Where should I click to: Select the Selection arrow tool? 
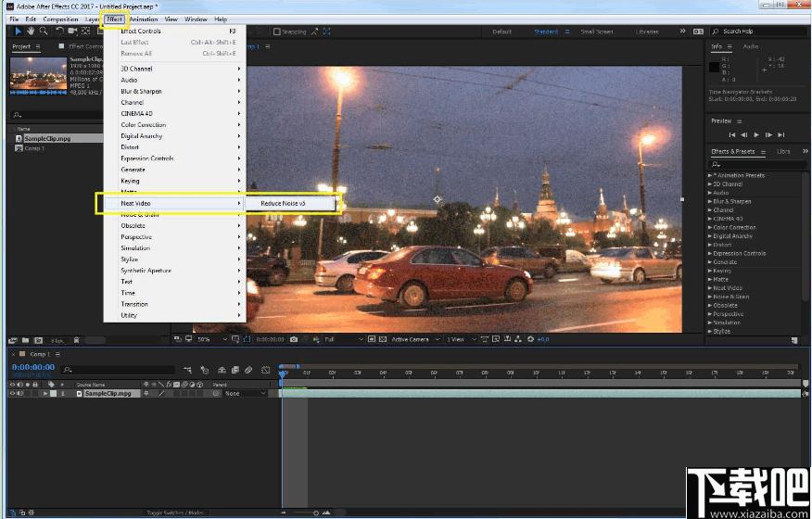[x=19, y=32]
